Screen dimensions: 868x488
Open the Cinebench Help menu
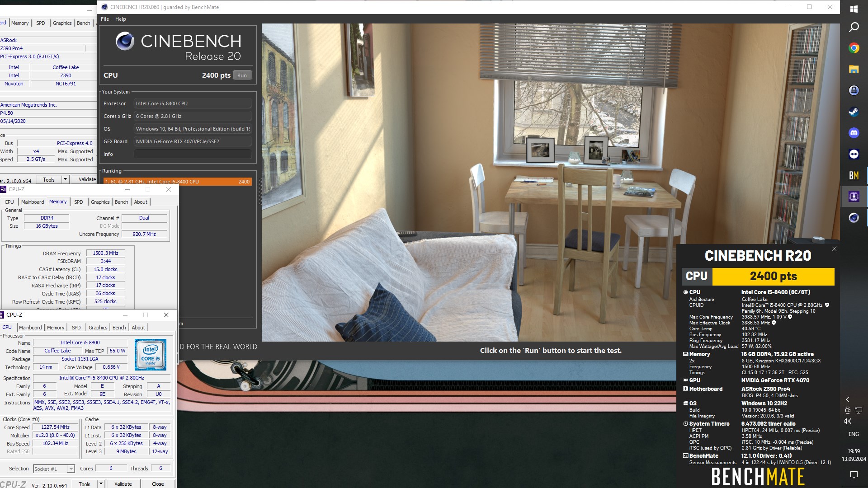[120, 19]
